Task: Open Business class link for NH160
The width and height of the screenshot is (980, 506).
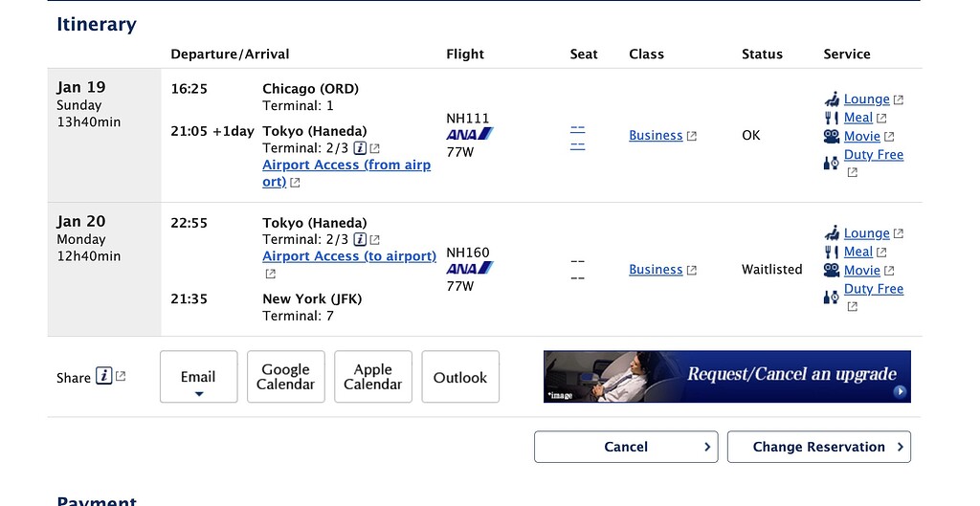Action: (656, 270)
